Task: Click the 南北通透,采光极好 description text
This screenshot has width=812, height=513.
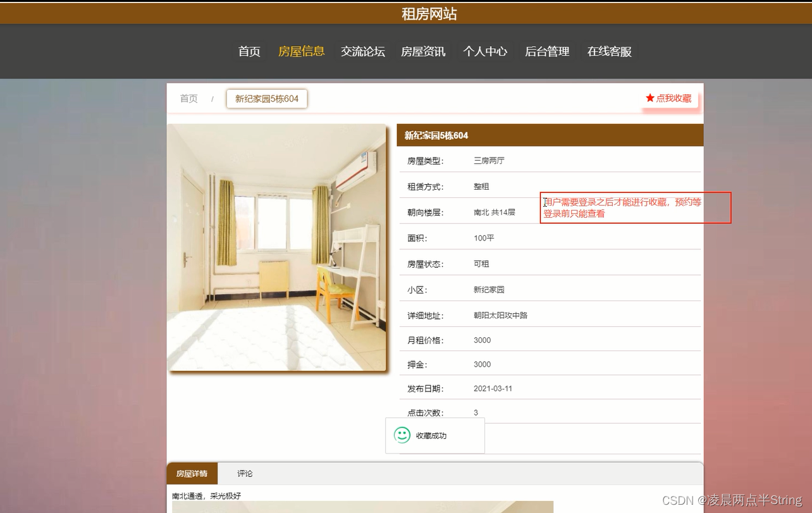Action: click(x=207, y=496)
